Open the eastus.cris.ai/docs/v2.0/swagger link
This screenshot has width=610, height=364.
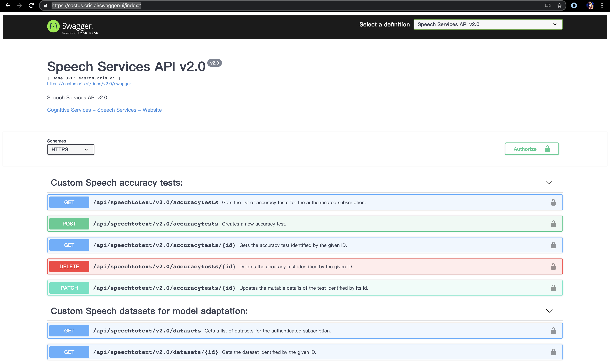tap(89, 84)
